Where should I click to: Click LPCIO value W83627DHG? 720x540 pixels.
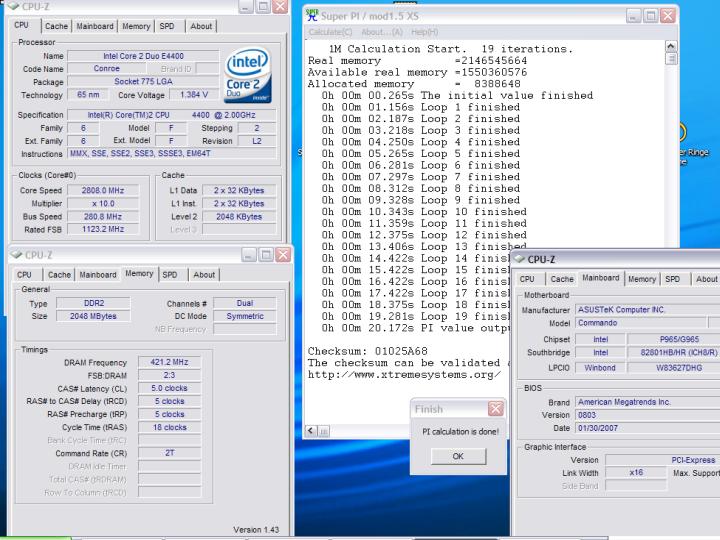[x=674, y=367]
